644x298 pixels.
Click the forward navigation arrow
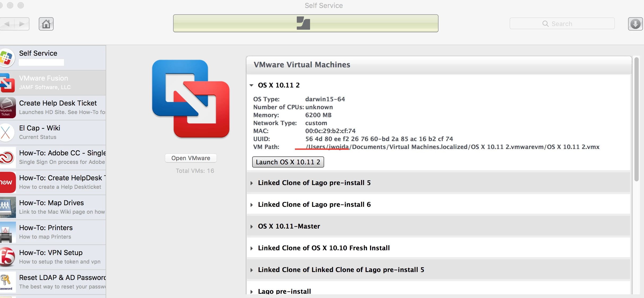[x=22, y=24]
